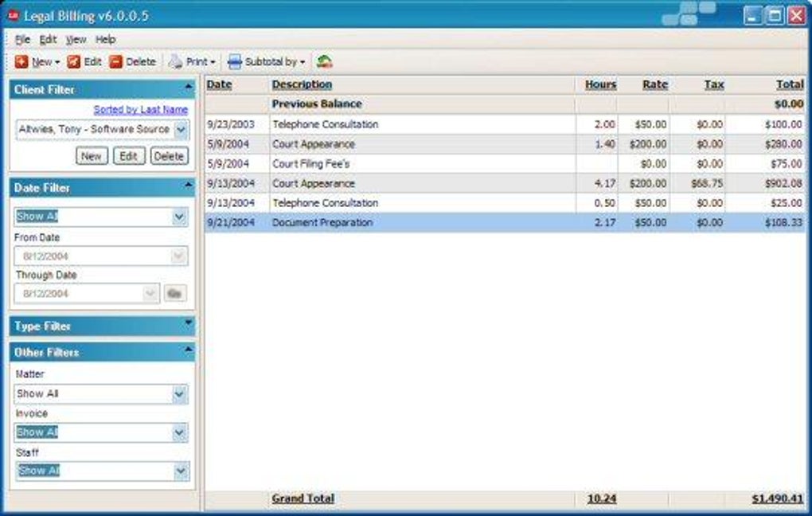Click New button in Client Filter
This screenshot has height=516, width=812.
(x=92, y=156)
